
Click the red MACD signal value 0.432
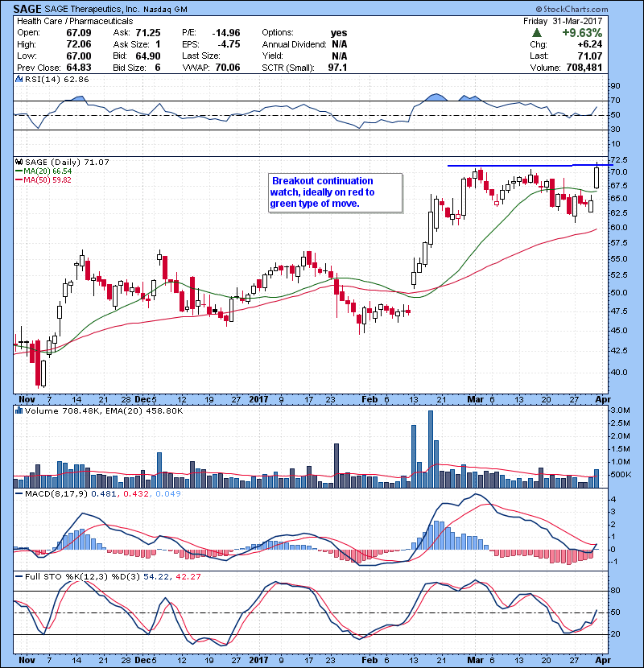136,494
